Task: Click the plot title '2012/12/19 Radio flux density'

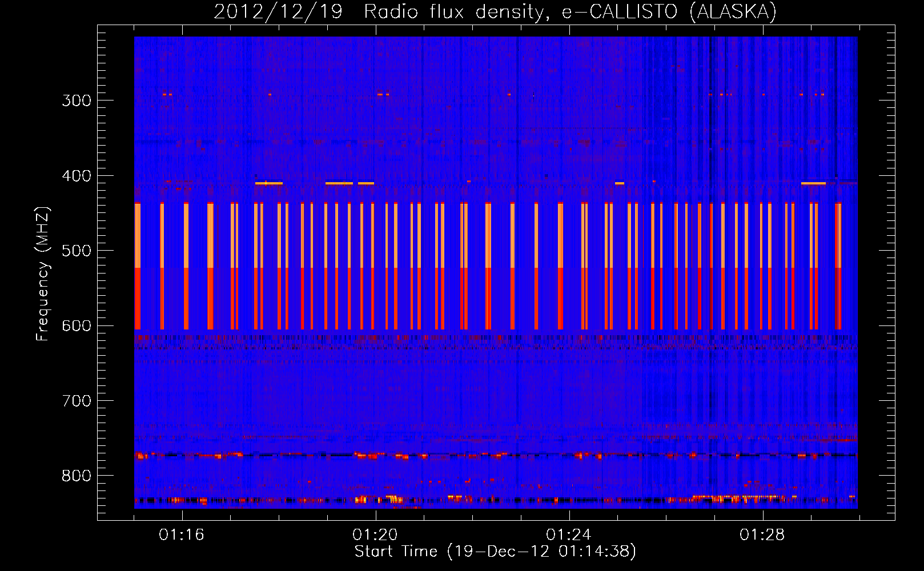Action: point(495,12)
